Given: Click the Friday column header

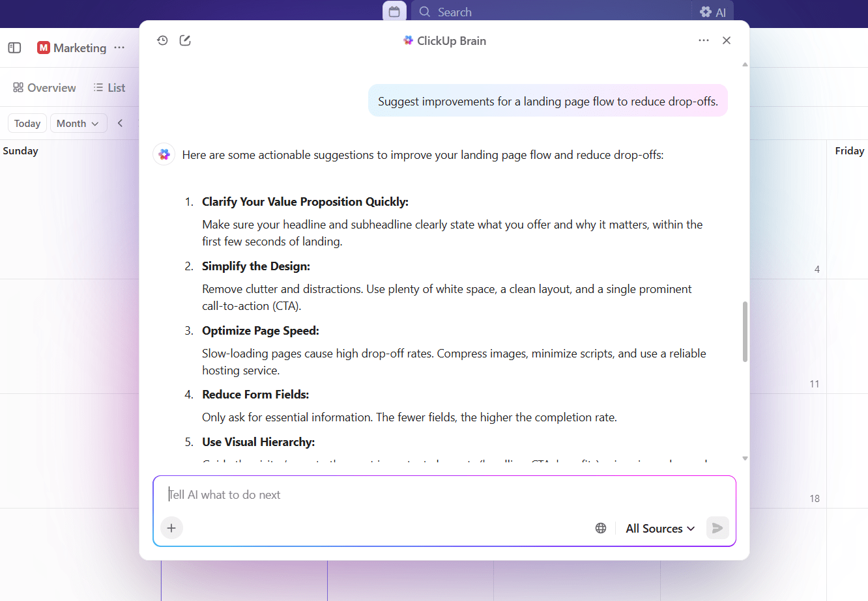Looking at the screenshot, I should (x=850, y=150).
